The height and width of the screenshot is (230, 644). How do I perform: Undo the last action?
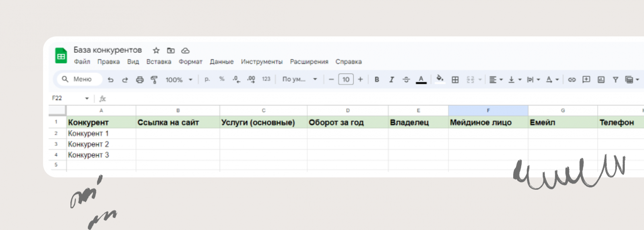(110, 80)
